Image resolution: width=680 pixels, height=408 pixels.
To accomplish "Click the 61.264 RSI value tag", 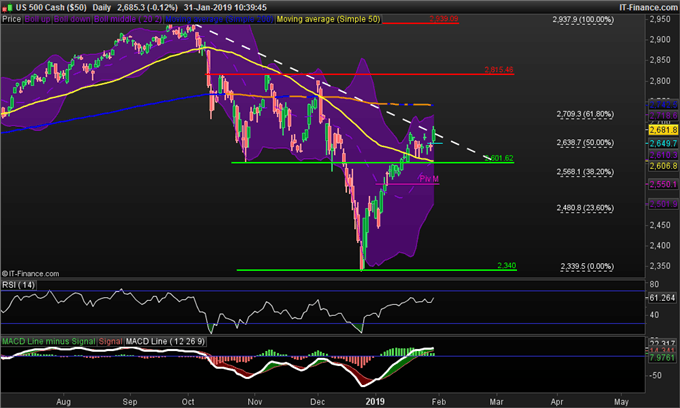I will 662,298.
